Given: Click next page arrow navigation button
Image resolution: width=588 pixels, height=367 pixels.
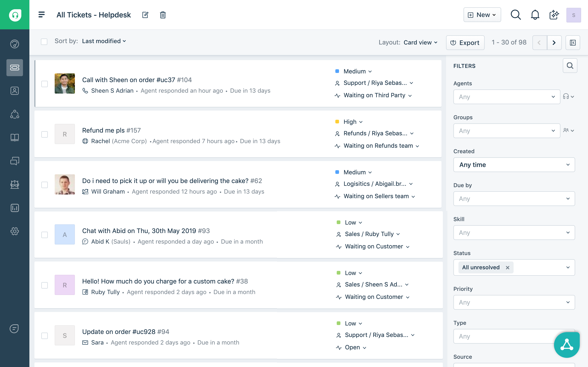Looking at the screenshot, I should coord(554,42).
